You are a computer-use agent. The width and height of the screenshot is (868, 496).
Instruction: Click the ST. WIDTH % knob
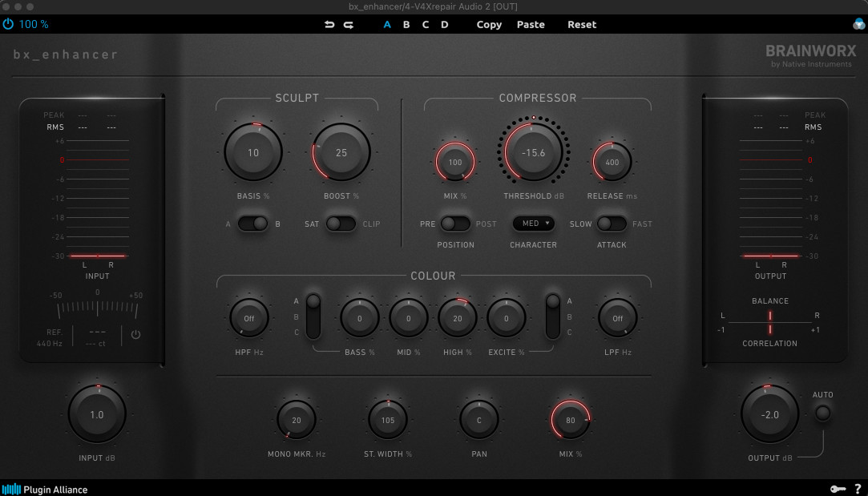[x=387, y=420]
